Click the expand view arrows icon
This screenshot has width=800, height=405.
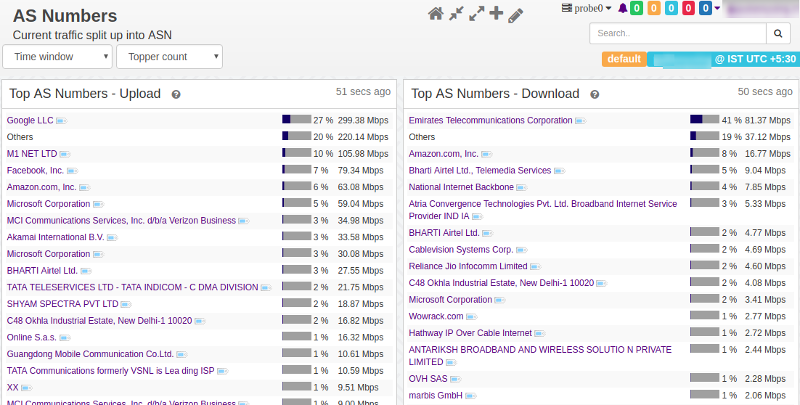(476, 14)
